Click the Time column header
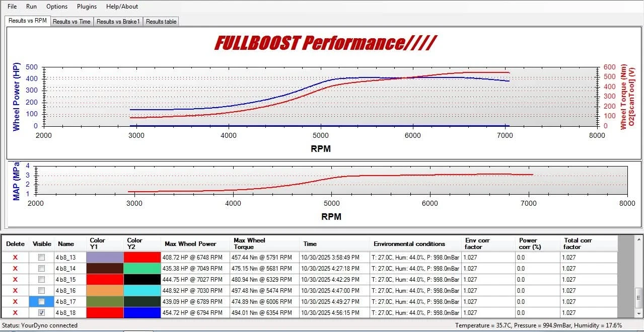This screenshot has height=332, width=644. [x=334, y=243]
